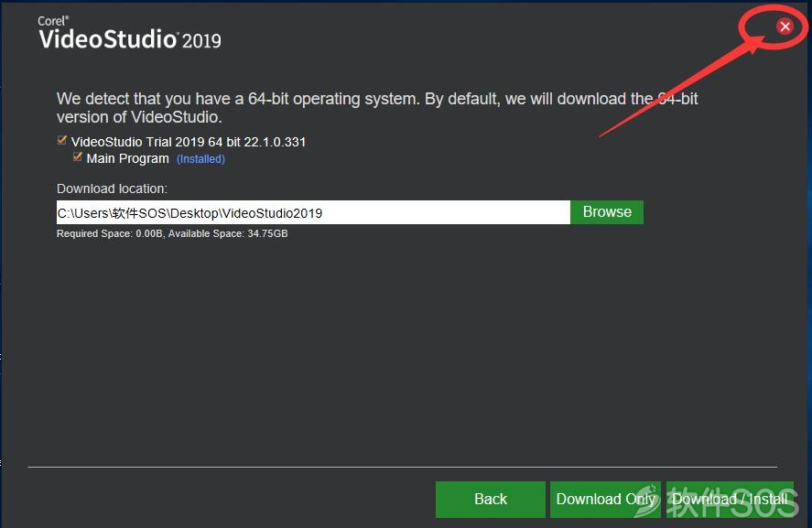Click the Required Space info text
The image size is (812, 528).
click(x=172, y=233)
